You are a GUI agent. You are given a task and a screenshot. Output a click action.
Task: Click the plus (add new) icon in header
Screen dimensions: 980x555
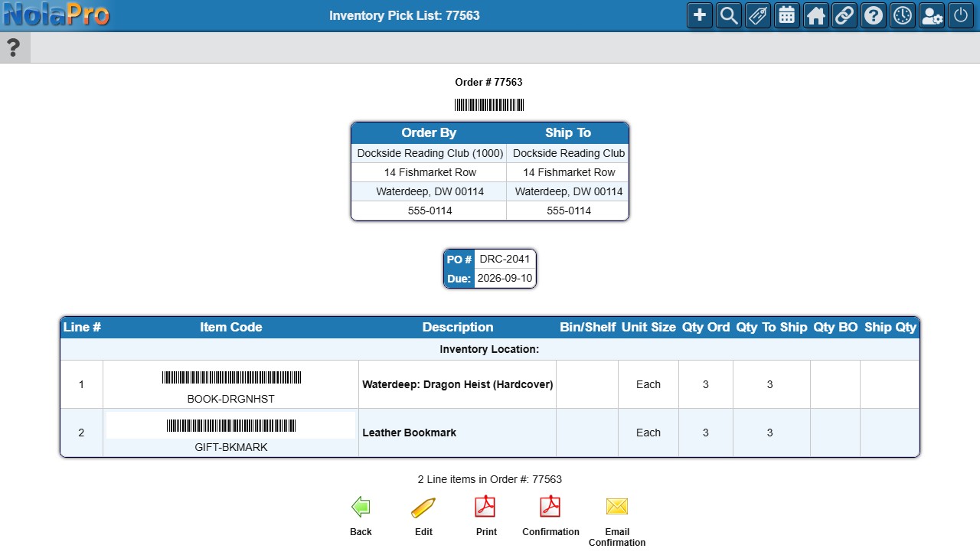tap(699, 15)
